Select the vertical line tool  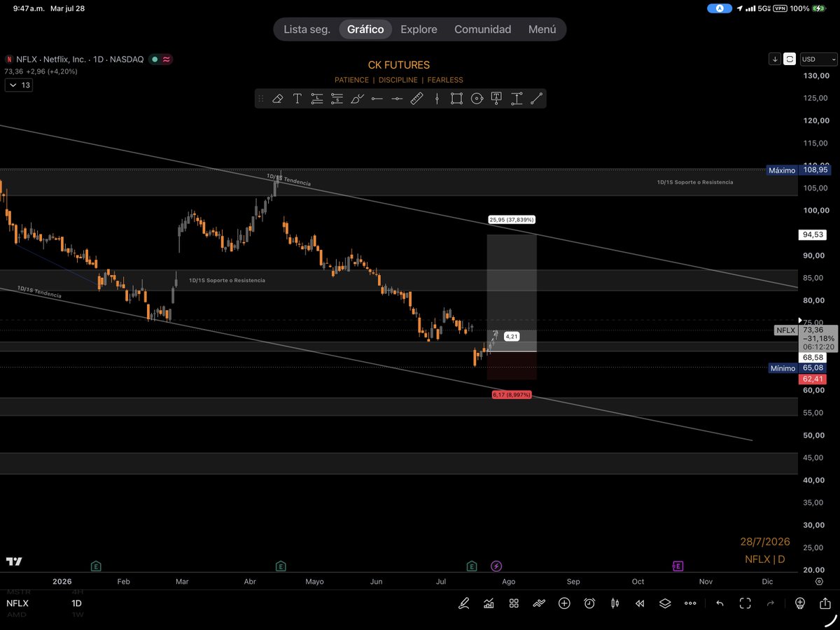pos(437,99)
